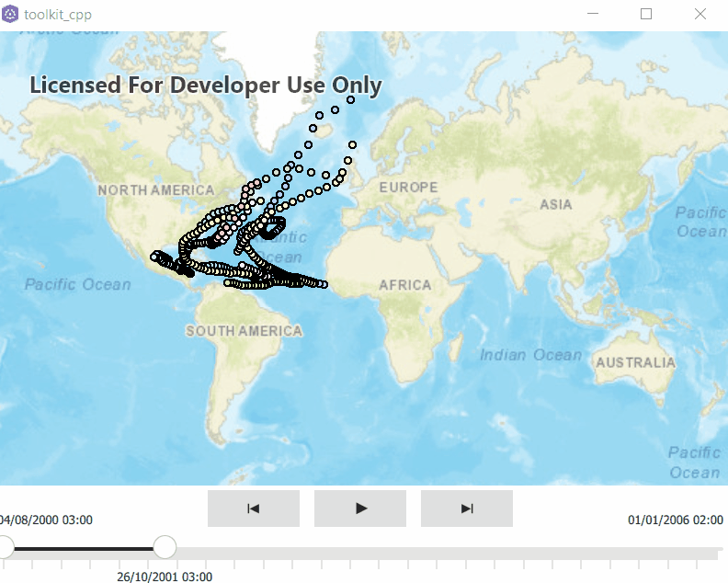
Task: Click the time slider end thumb handle
Action: pos(165,548)
